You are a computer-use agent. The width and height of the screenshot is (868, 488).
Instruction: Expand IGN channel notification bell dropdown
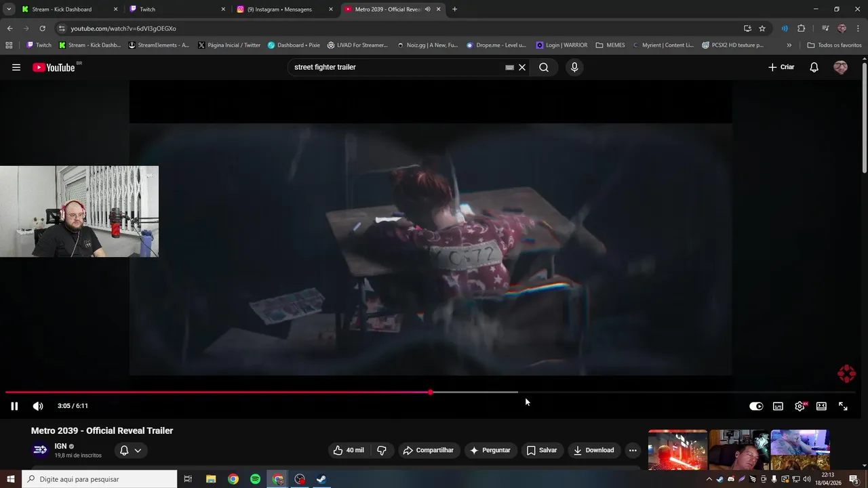[131, 450]
